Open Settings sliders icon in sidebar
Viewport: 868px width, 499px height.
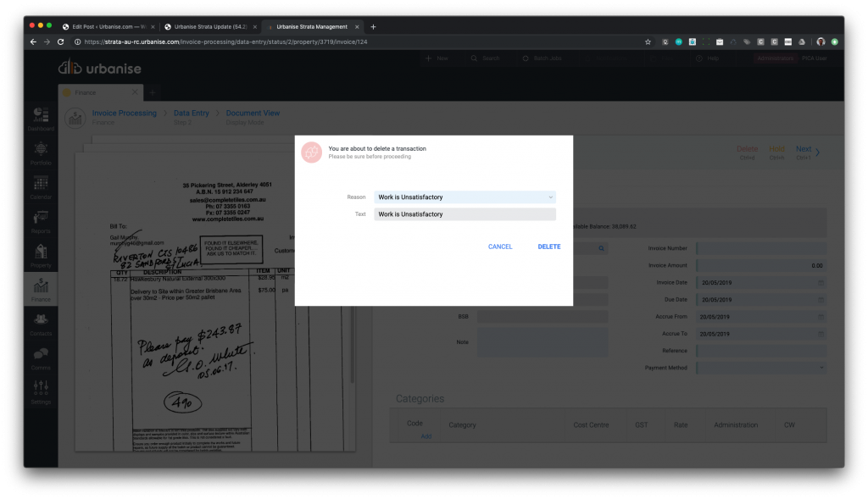point(41,391)
